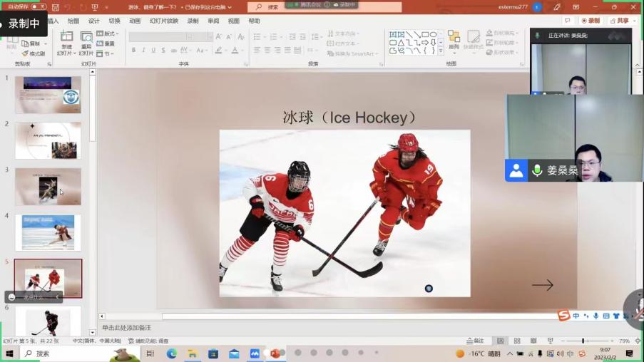Open the Layout (版式) dropdown
The image size is (644, 362).
pos(106,33)
